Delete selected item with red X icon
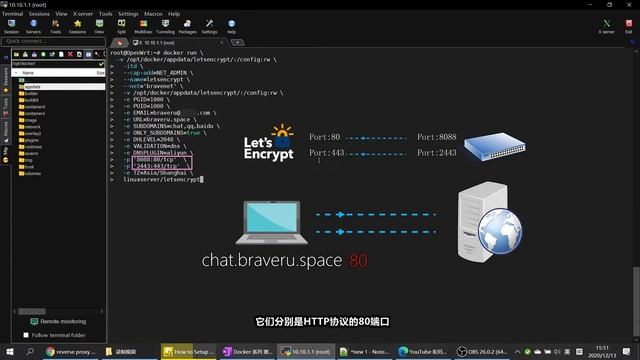The width and height of the screenshot is (640, 360). point(70,54)
